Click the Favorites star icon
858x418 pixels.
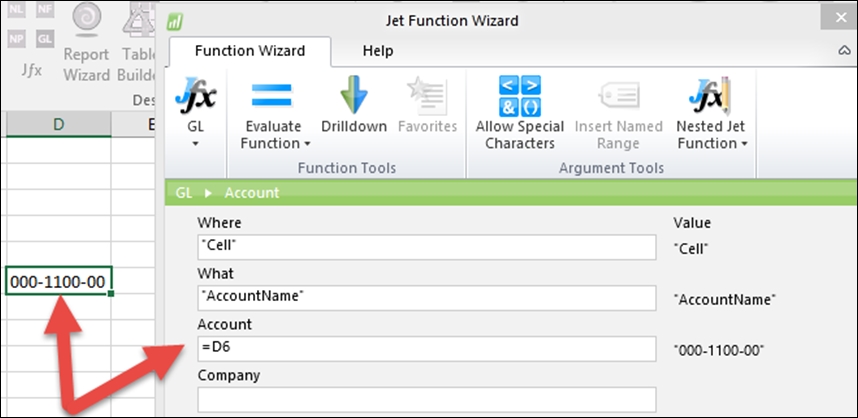427,96
